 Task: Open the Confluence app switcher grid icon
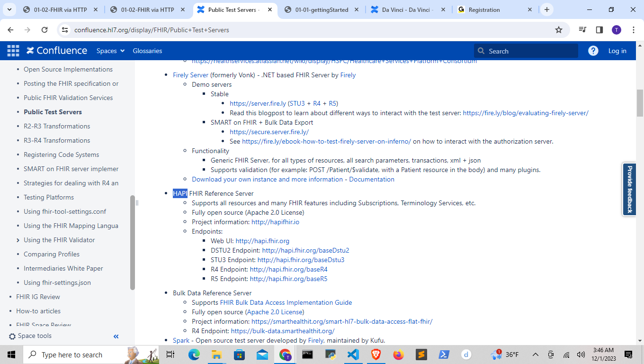pyautogui.click(x=13, y=51)
